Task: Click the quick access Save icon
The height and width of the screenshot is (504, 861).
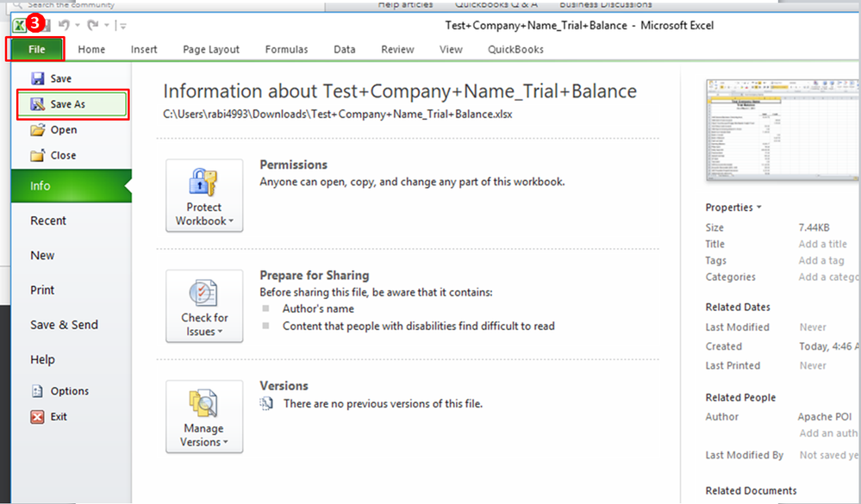Action: (47, 25)
